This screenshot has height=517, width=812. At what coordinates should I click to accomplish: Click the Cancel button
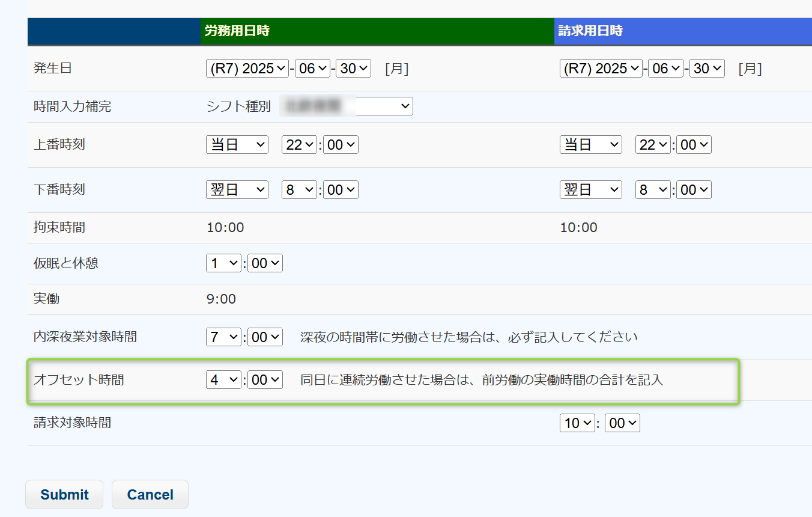(x=150, y=494)
